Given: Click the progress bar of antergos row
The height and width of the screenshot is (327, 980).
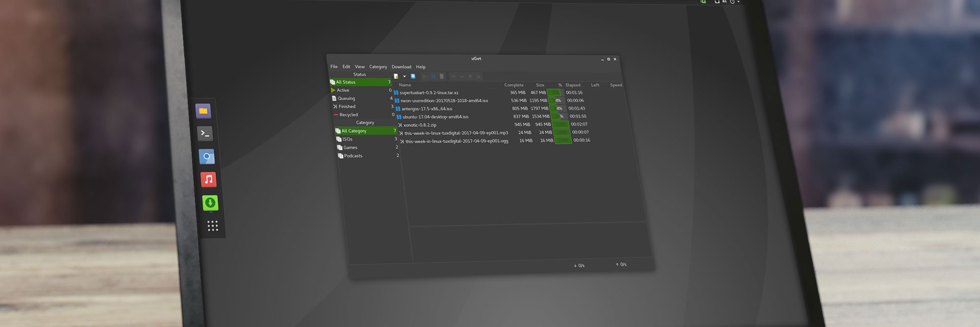Looking at the screenshot, I should (x=558, y=108).
